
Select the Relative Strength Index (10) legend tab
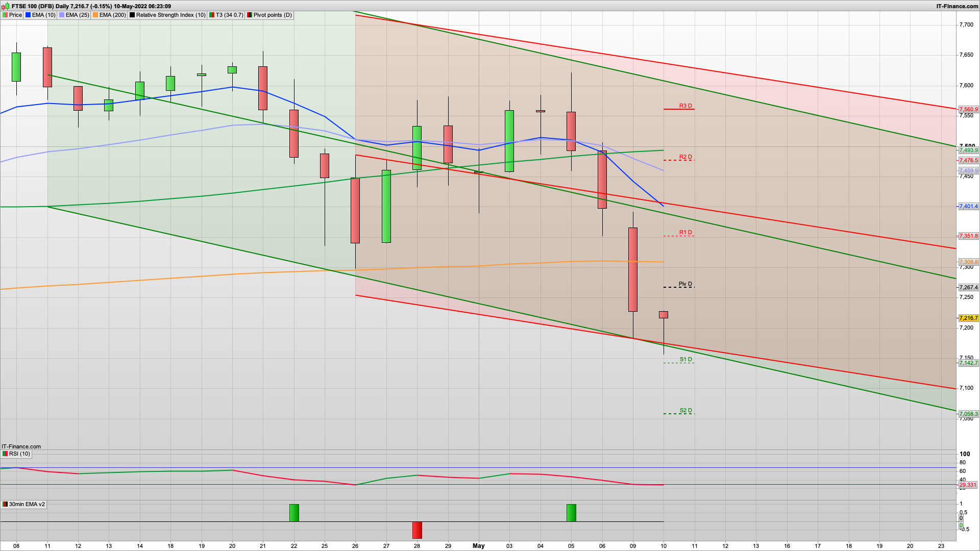tap(170, 15)
